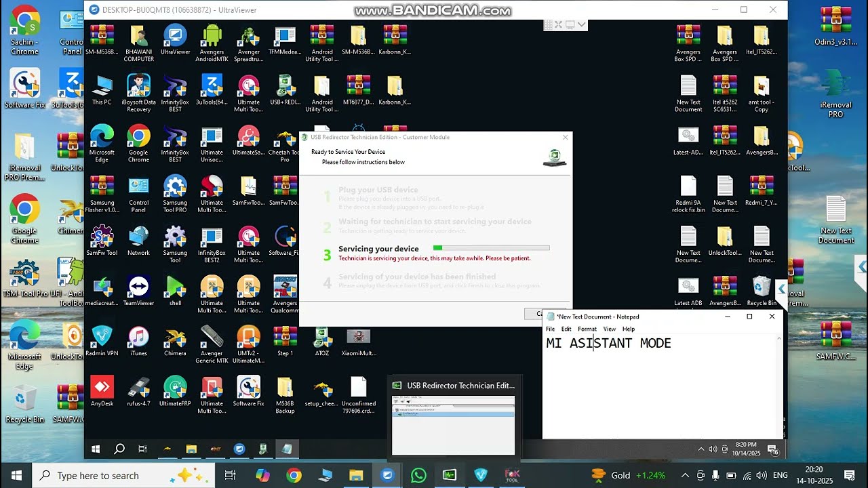This screenshot has width=868, height=488.
Task: Open the Radmin VPN desktop shortcut
Action: pos(102,341)
